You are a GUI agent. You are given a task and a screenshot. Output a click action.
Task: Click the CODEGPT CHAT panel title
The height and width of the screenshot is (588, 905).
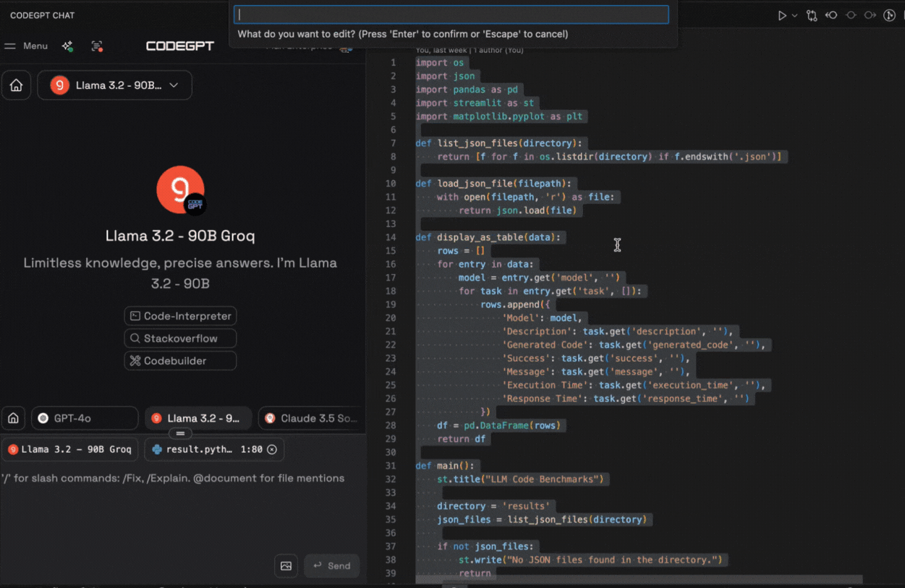[x=42, y=15]
